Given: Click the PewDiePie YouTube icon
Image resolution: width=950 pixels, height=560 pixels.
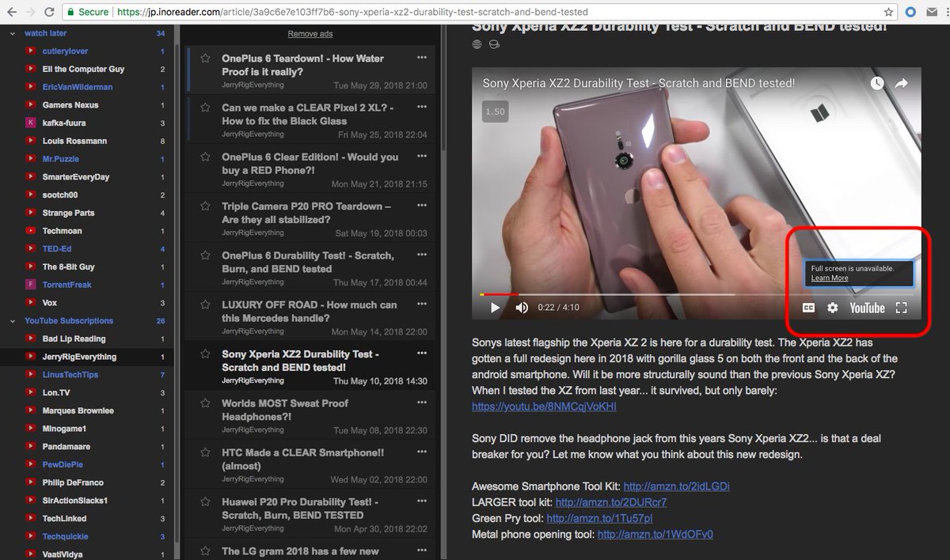Looking at the screenshot, I should click(x=30, y=464).
